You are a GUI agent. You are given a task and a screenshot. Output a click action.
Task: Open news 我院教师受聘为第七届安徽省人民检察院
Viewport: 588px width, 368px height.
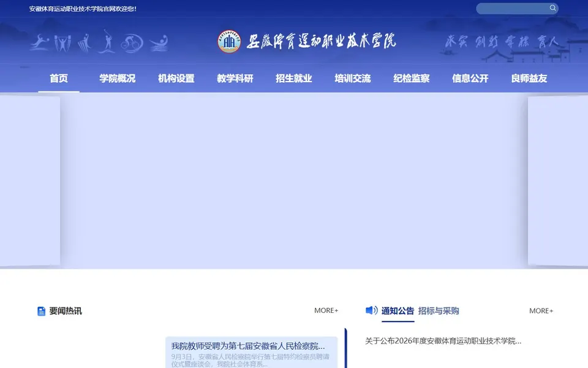click(x=248, y=346)
